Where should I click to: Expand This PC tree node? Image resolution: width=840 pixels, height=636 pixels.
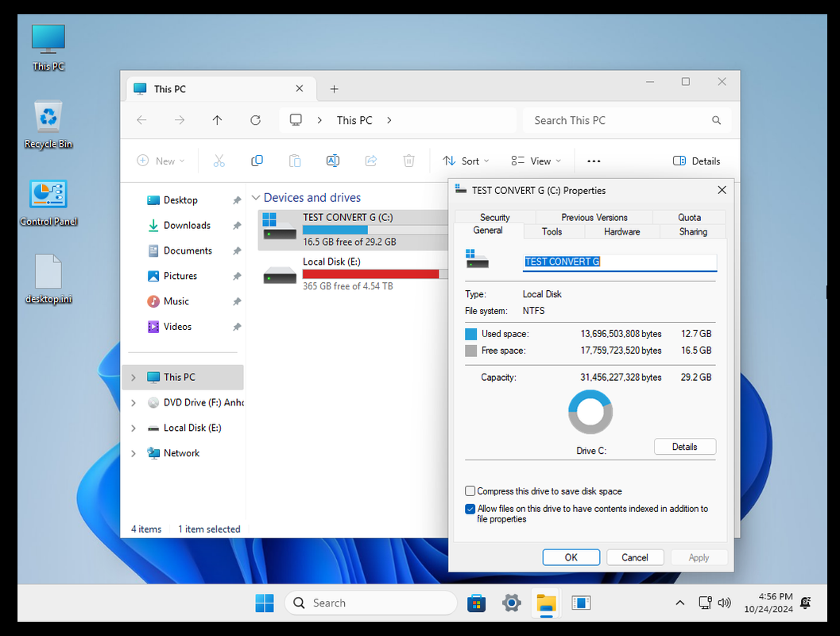point(134,377)
